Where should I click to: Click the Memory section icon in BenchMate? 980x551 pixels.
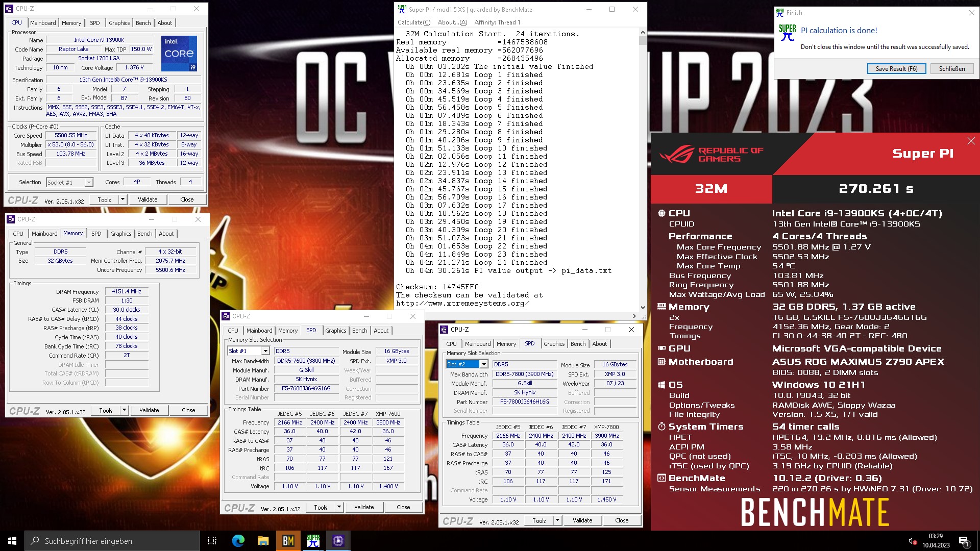661,307
